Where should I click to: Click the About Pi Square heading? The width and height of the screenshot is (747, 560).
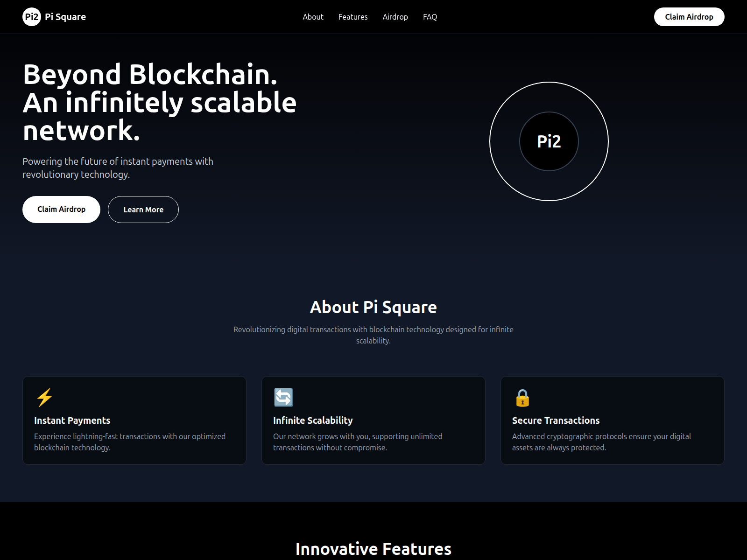(x=373, y=307)
